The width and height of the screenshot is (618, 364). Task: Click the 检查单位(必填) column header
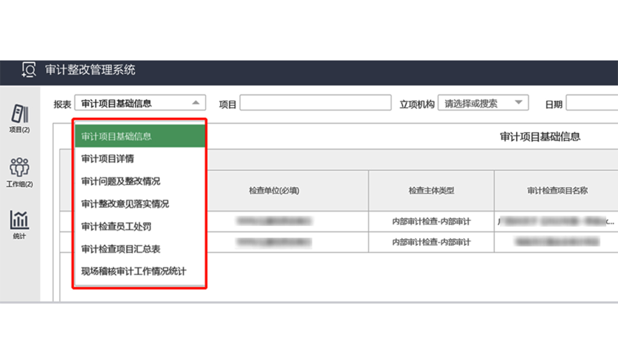coord(275,190)
